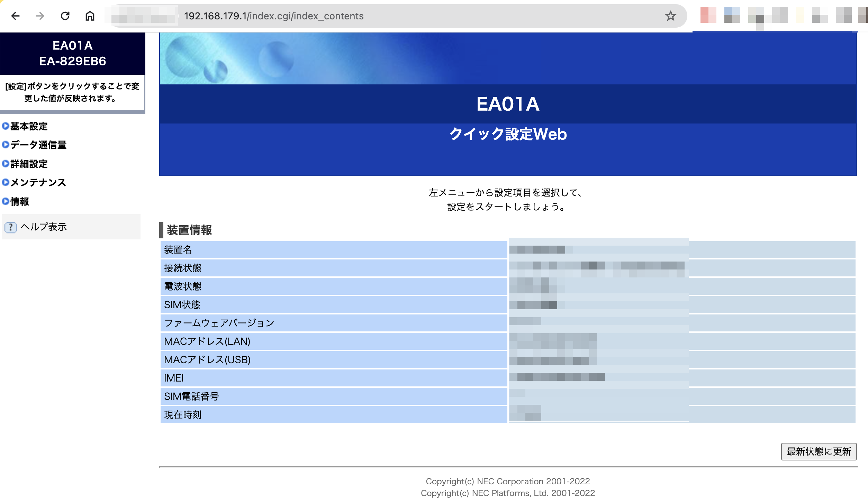Click the browser back arrow icon

[15, 16]
